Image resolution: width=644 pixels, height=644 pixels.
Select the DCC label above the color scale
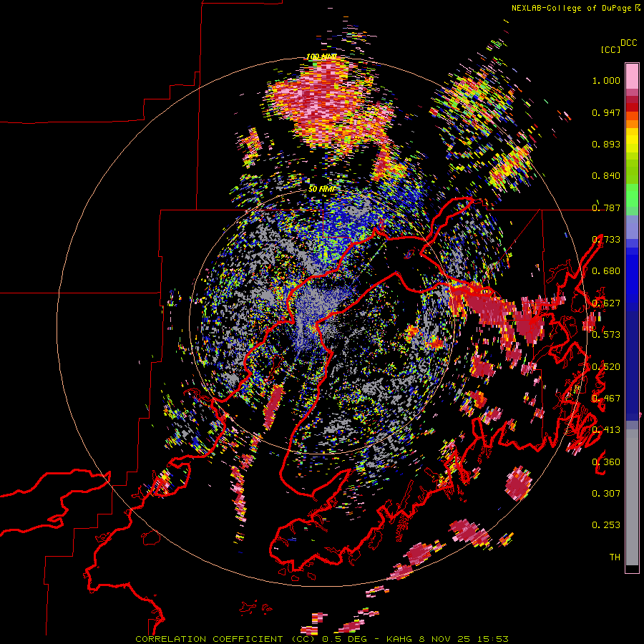click(629, 43)
